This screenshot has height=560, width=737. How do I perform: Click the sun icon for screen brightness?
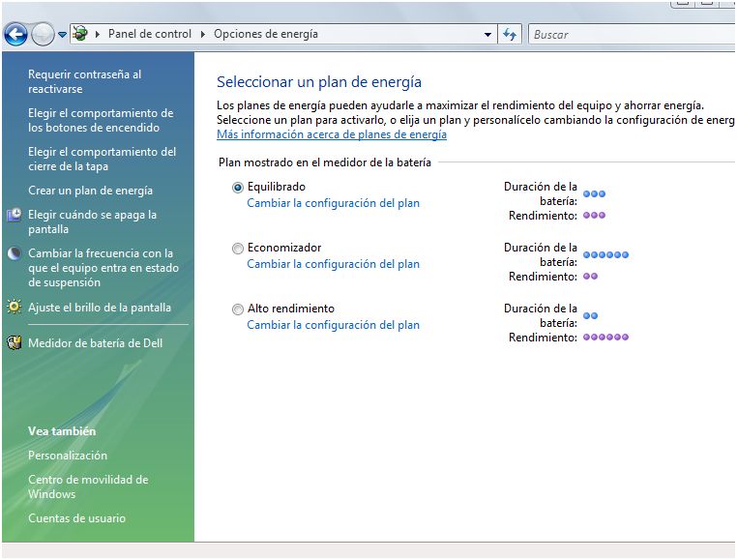click(15, 307)
